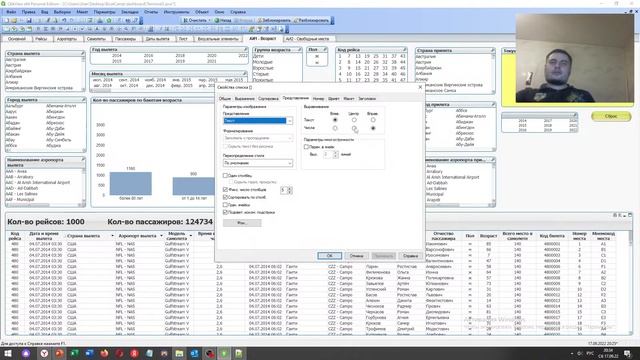This screenshot has height=360, width=640.
Task: Open the Очистить button dropdown arrow
Action: 209,20
